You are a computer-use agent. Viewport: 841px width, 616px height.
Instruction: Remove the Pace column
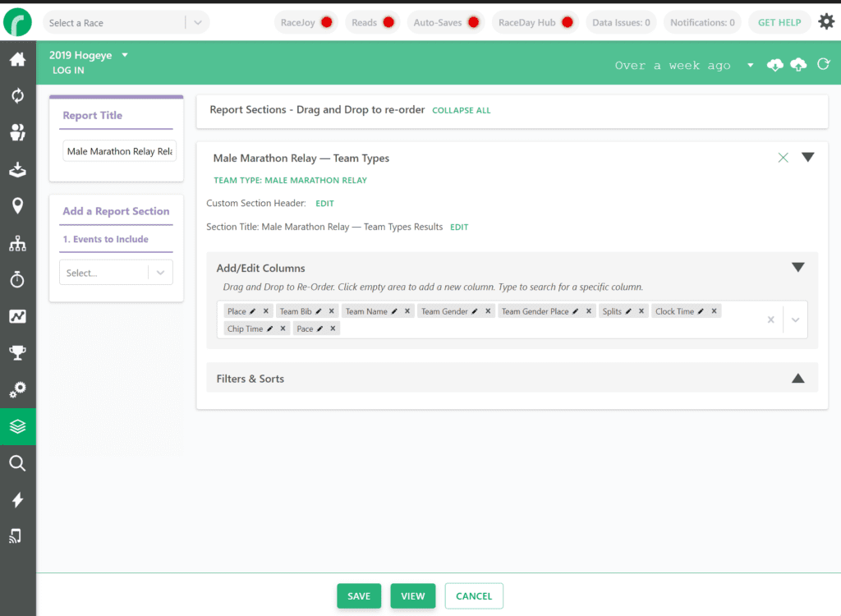(x=333, y=329)
